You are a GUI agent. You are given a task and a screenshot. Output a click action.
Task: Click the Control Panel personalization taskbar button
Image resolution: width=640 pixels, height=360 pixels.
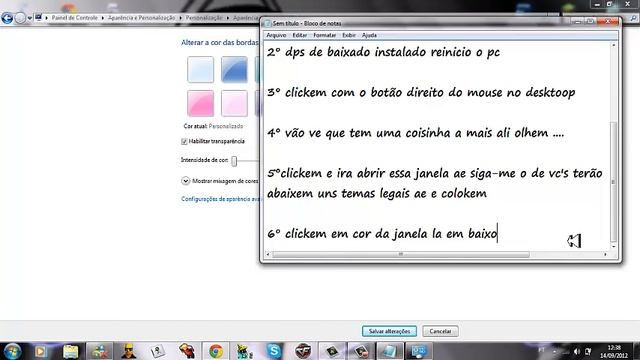[x=419, y=351]
